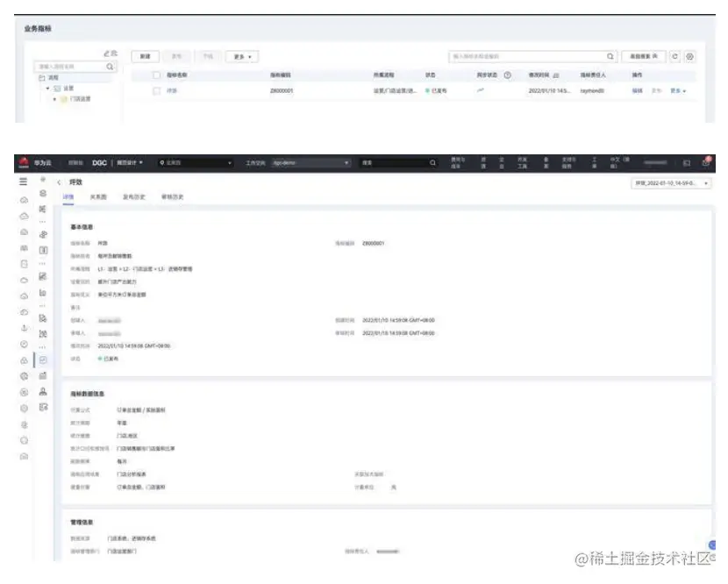Click the 下线 button in metrics toolbar
The width and height of the screenshot is (728, 584).
[x=208, y=57]
